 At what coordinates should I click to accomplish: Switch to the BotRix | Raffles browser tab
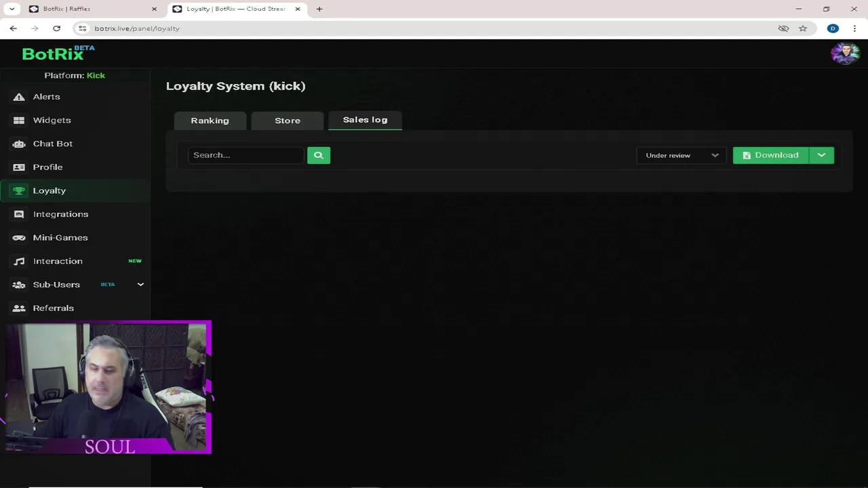coord(92,9)
